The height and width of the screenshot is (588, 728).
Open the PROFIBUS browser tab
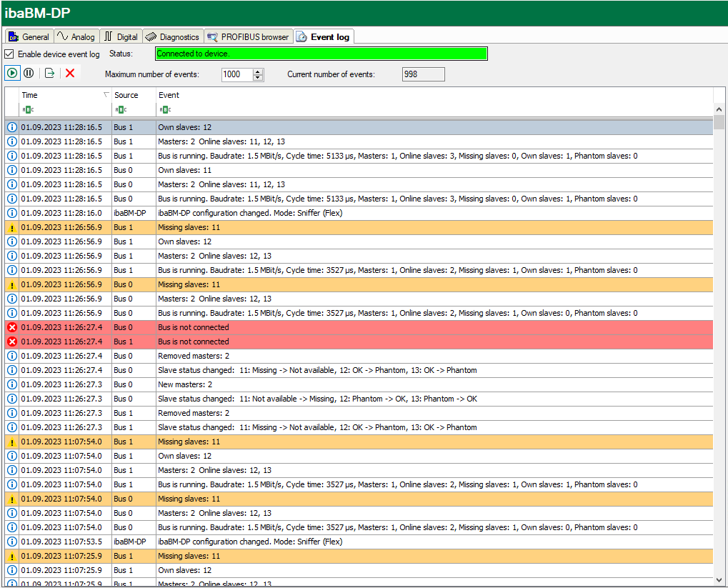coord(249,36)
